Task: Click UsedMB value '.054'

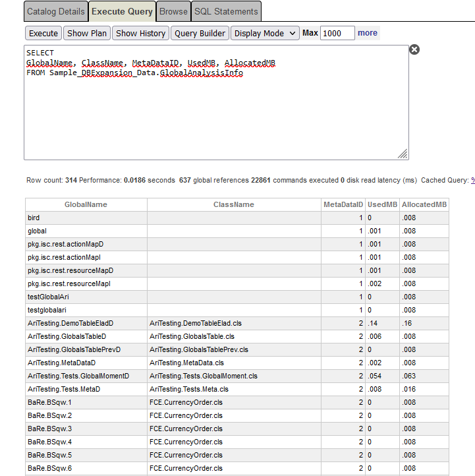Action: [x=382, y=376]
